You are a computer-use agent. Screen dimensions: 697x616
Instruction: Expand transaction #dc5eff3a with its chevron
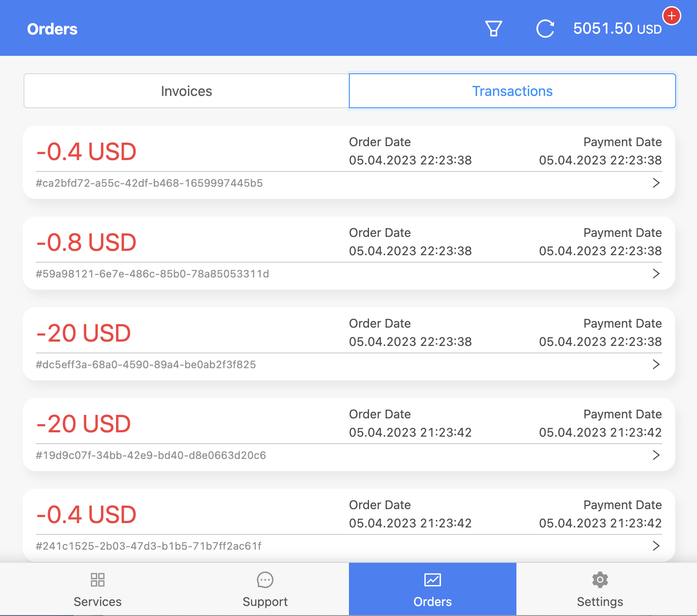656,364
